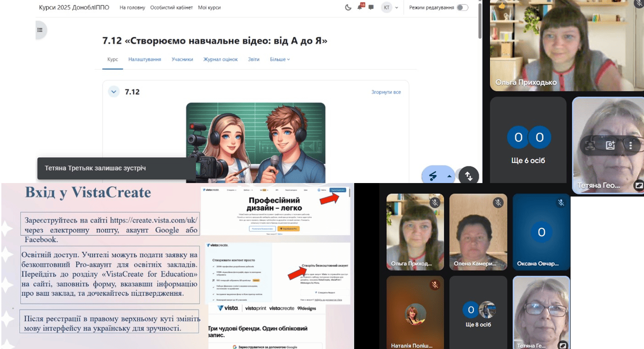Click KT user avatar
Screen dimensions: 644x349
tap(386, 7)
